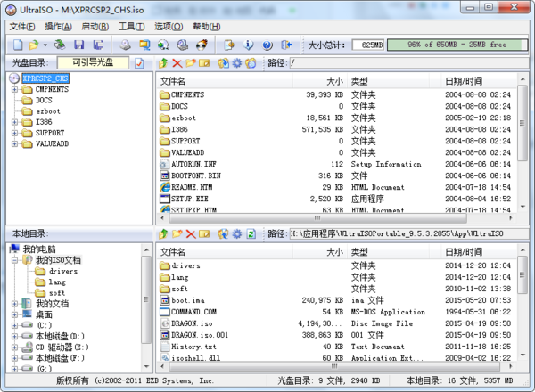Click the Open file toolbar icon
The width and height of the screenshot is (535, 392).
coord(34,45)
